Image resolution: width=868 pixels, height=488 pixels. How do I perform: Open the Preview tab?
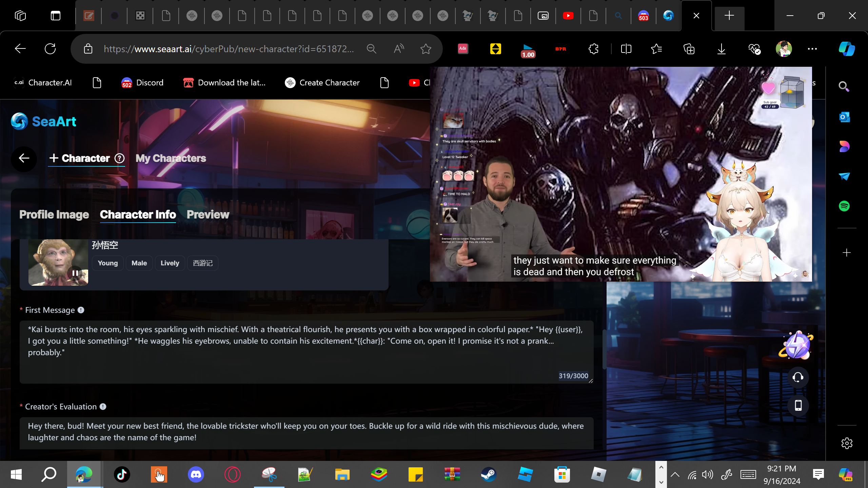(x=208, y=215)
